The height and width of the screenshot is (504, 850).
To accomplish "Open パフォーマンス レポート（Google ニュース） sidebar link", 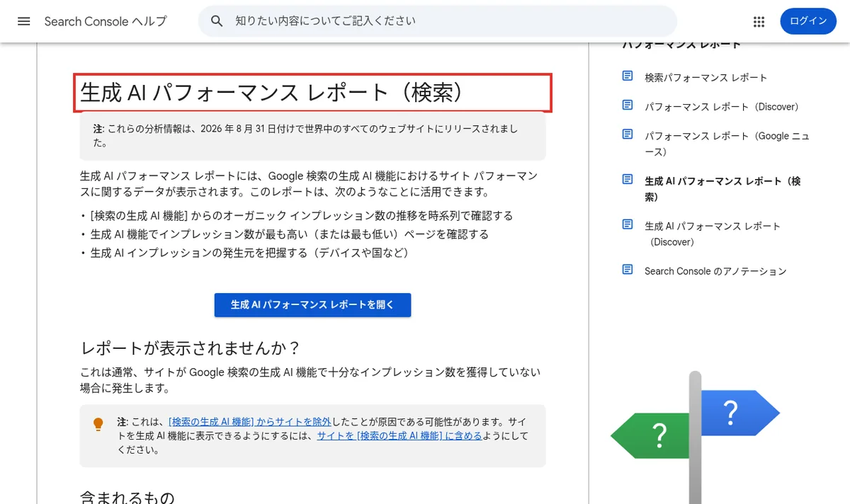I will 727,144.
